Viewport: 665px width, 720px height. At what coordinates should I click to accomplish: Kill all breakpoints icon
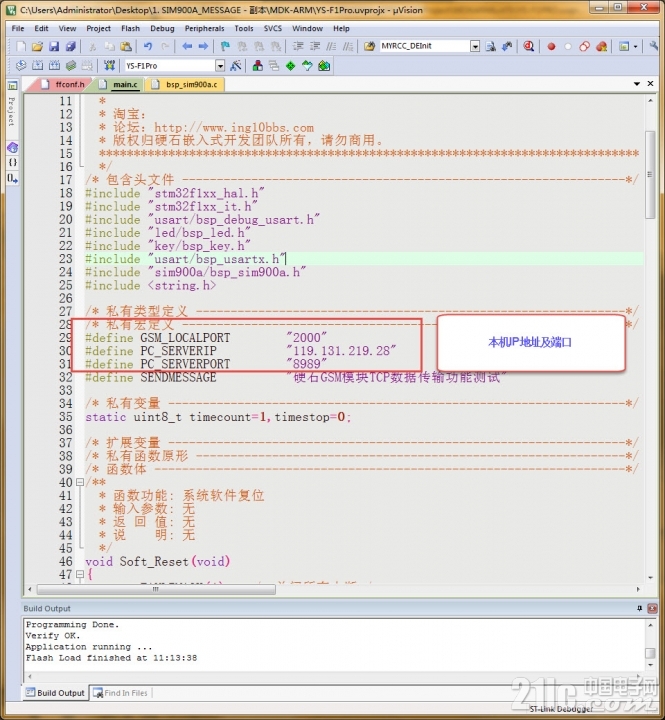click(601, 46)
